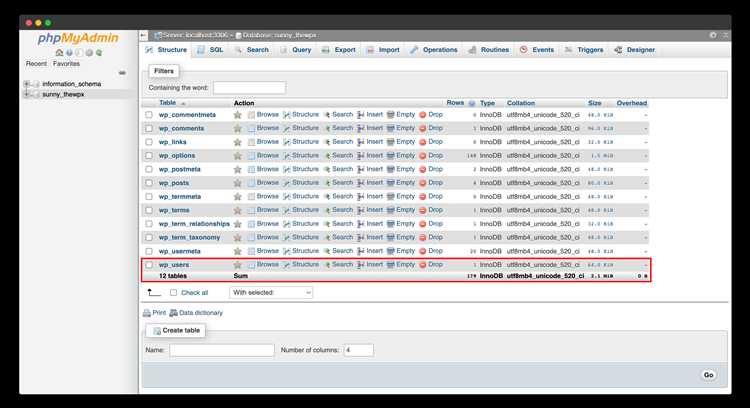Open the Routines tab
750x408 pixels.
tap(489, 50)
